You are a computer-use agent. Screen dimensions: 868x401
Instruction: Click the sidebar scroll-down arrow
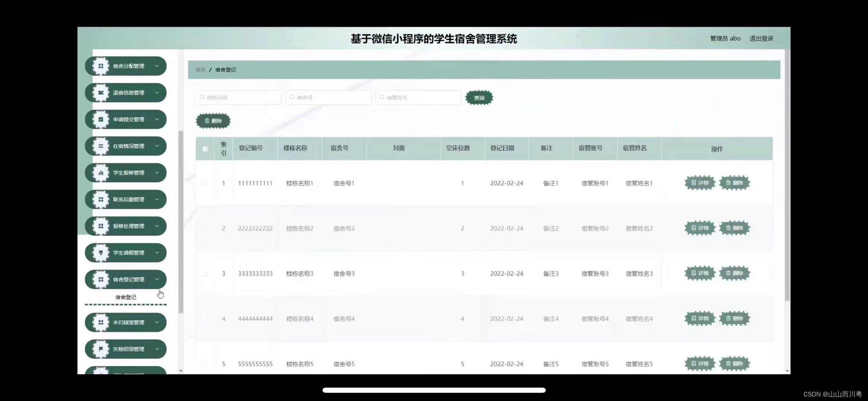pos(181,371)
